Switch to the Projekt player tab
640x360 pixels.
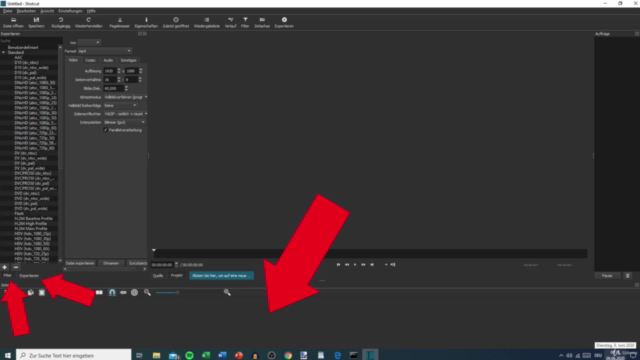[177, 276]
